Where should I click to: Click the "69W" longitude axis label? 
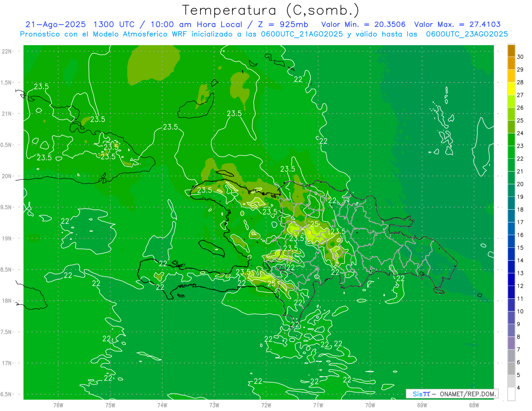click(x=422, y=405)
